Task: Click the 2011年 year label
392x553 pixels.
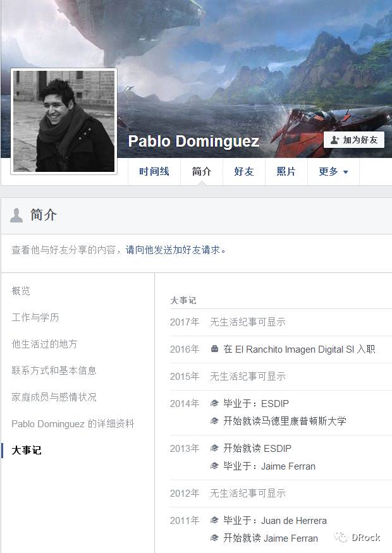Action: point(185,520)
